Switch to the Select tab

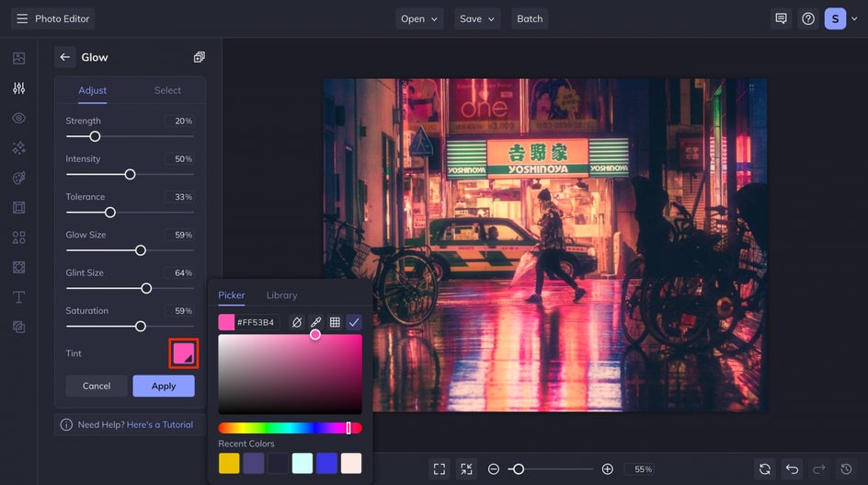pos(167,90)
